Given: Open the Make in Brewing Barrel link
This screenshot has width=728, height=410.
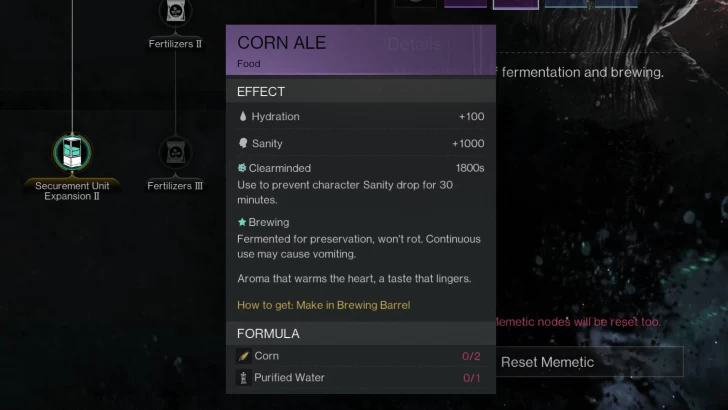Looking at the screenshot, I should pos(323,305).
